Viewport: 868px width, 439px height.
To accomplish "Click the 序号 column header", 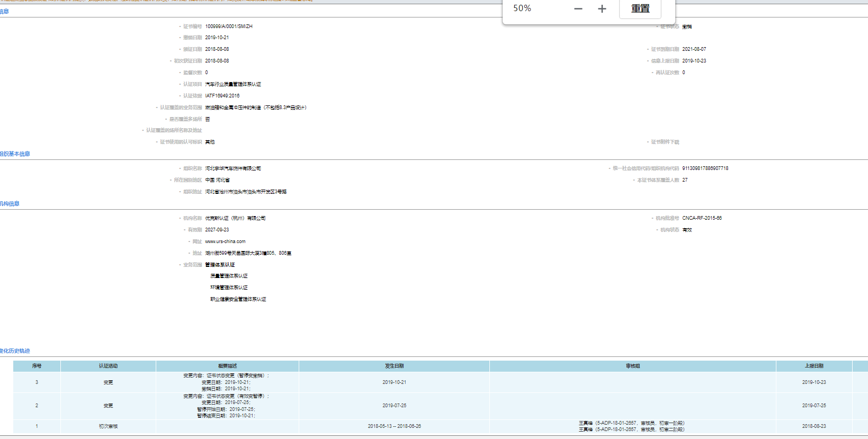I will point(37,366).
